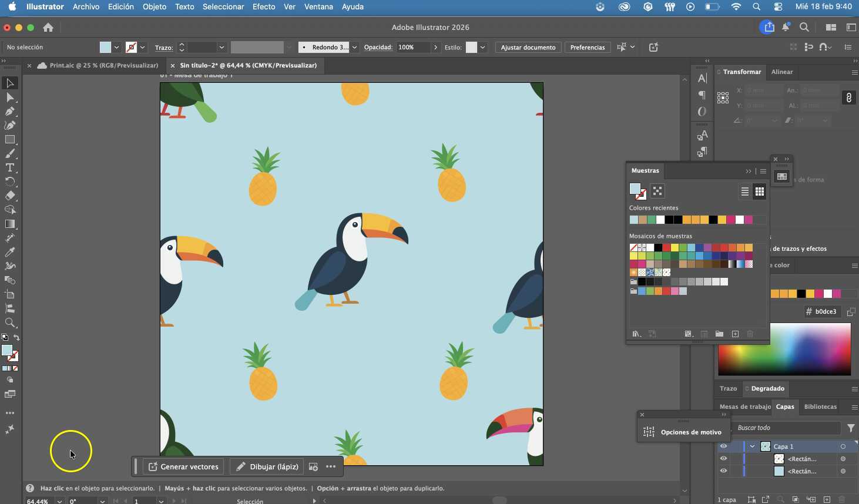The width and height of the screenshot is (859, 504).
Task: Select the Zoom tool
Action: (x=10, y=322)
